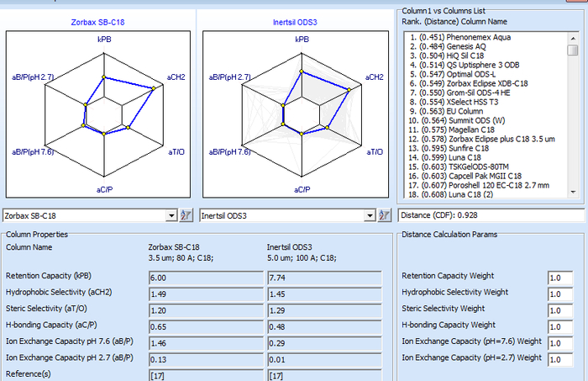The height and width of the screenshot is (381, 588).
Task: Select Grom-Sil ODS-4 HE entry
Action: 459,93
